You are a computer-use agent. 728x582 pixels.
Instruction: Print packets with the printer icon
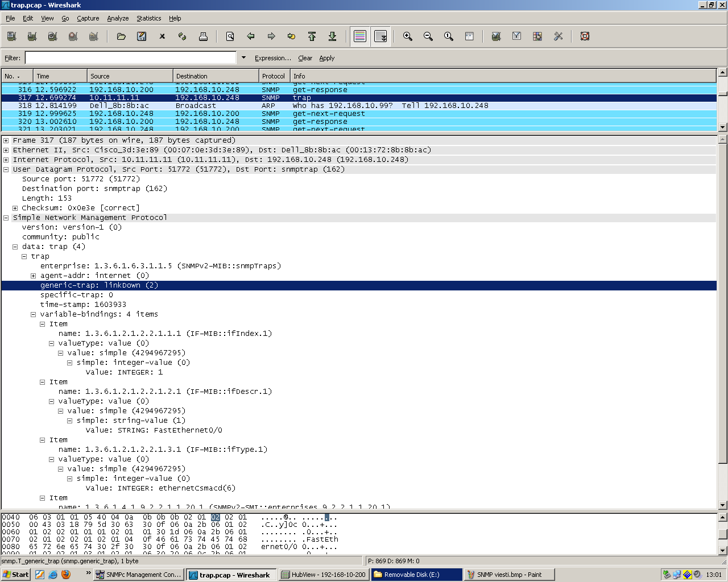[203, 36]
